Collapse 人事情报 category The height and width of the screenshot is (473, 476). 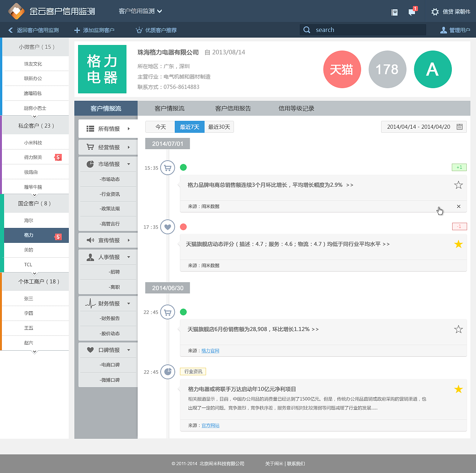coord(108,257)
